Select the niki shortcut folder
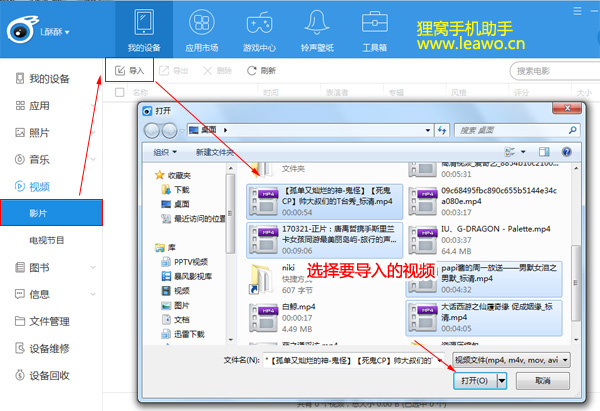This screenshot has height=411, width=600. click(282, 279)
